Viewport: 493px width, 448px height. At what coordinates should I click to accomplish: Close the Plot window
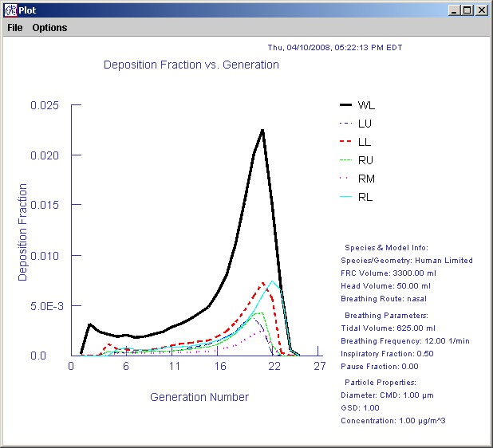[x=482, y=10]
